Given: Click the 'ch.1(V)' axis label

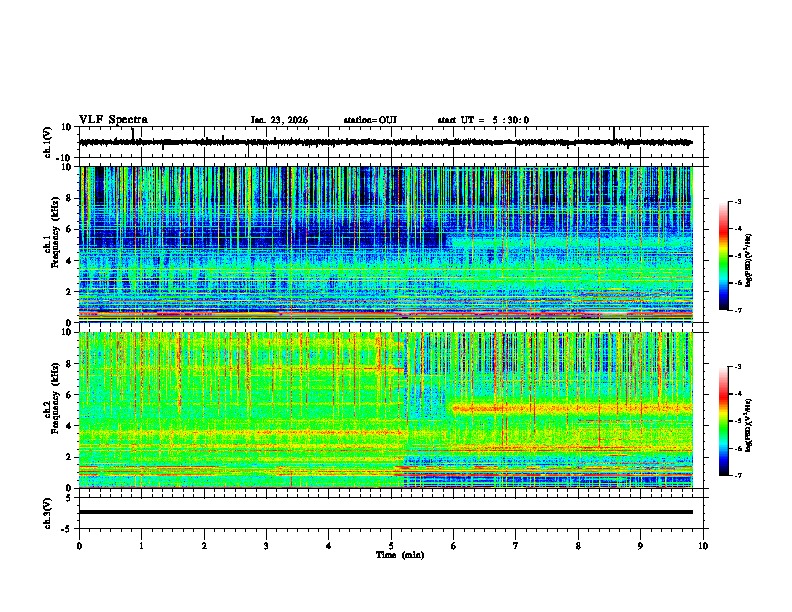Looking at the screenshot, I should point(48,142).
